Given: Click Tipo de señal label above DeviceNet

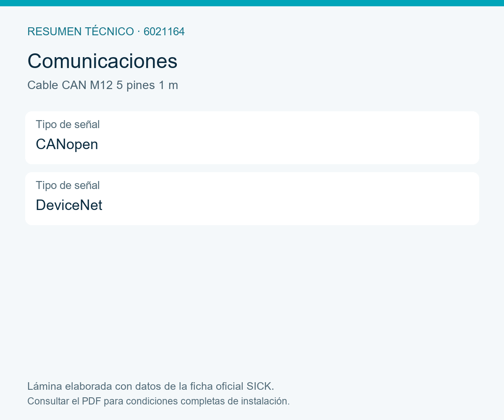Looking at the screenshot, I should tap(68, 185).
